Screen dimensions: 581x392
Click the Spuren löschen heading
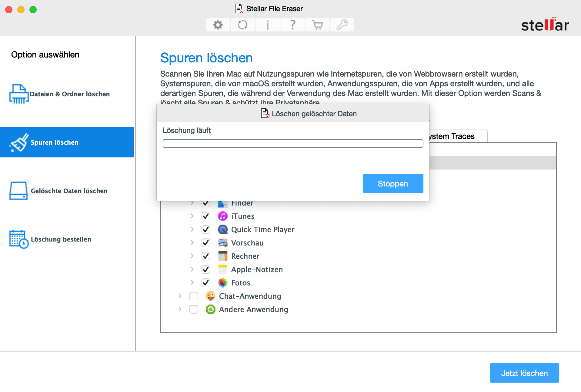tap(206, 58)
